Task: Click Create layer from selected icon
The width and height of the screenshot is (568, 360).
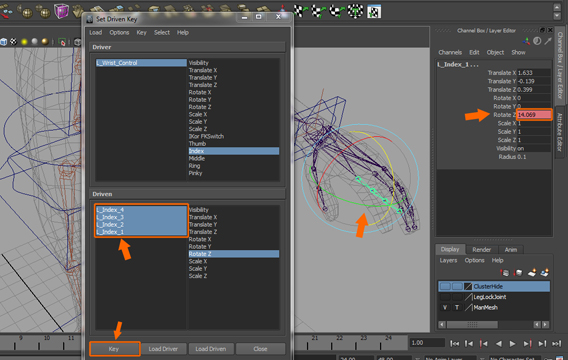Action: (x=544, y=273)
